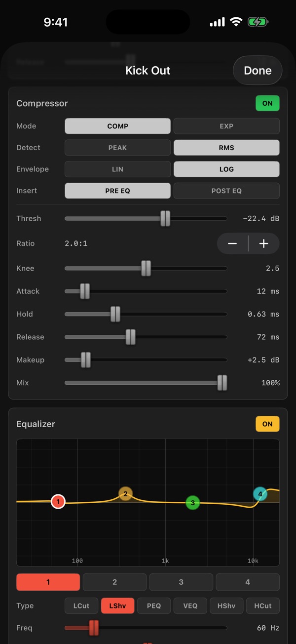Set filter type to VEQ
This screenshot has height=644, width=296.
click(x=190, y=605)
